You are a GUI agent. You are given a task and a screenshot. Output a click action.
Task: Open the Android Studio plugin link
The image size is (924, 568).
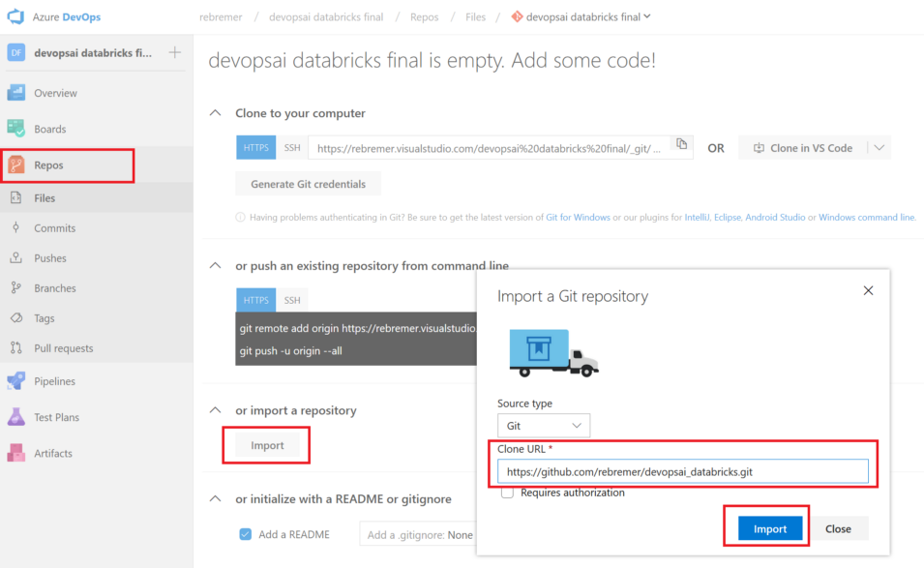(775, 218)
